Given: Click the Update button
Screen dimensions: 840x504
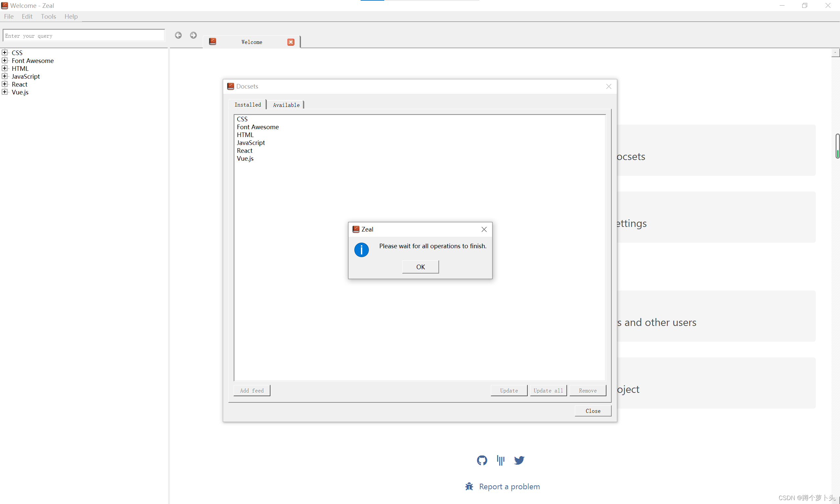Looking at the screenshot, I should 509,391.
